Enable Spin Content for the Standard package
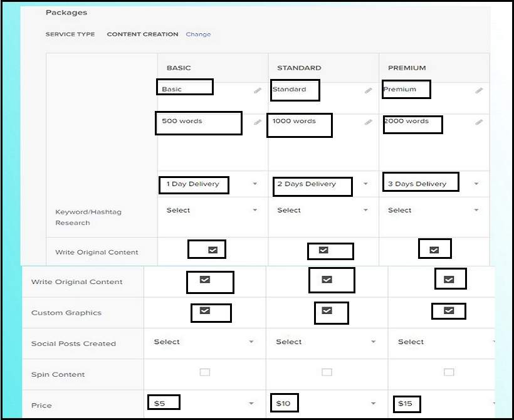The image size is (514, 420). click(x=327, y=372)
